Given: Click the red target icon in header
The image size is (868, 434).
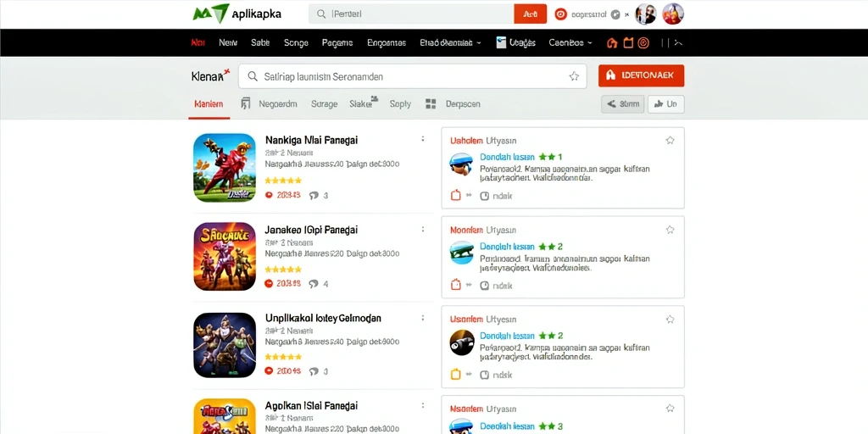Looking at the screenshot, I should tap(561, 14).
